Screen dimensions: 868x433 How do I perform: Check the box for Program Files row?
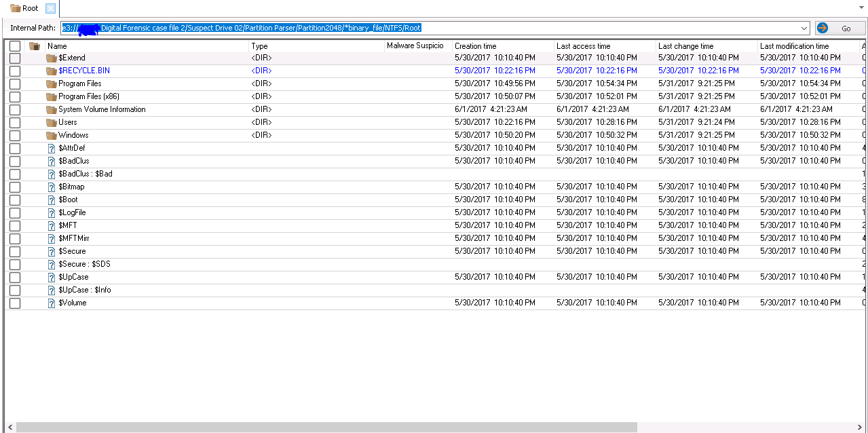(x=15, y=84)
